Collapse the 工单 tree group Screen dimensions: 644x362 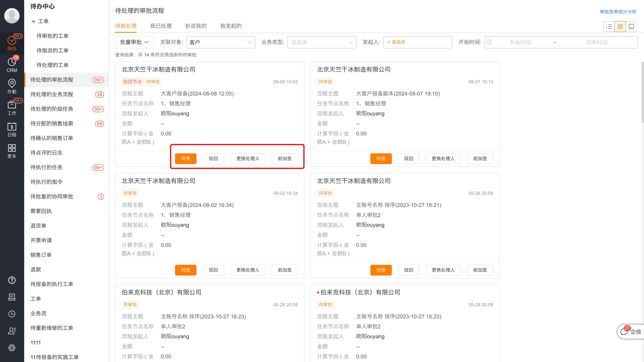tap(33, 22)
